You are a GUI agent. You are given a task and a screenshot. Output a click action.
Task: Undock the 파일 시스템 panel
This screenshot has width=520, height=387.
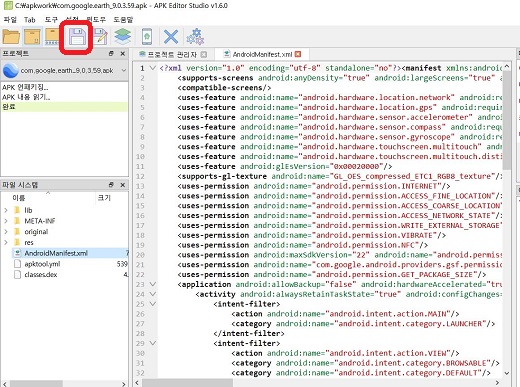coord(111,185)
